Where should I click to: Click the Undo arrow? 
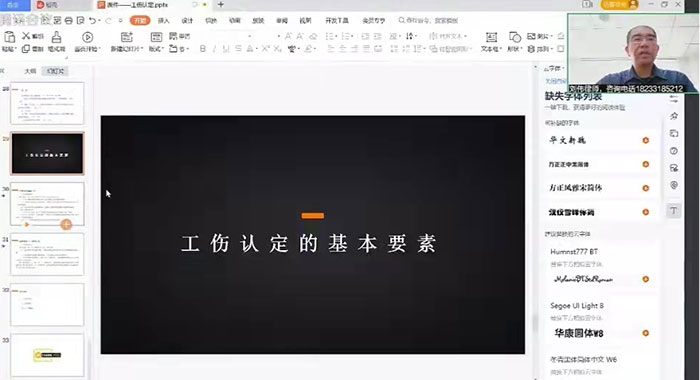pyautogui.click(x=92, y=21)
